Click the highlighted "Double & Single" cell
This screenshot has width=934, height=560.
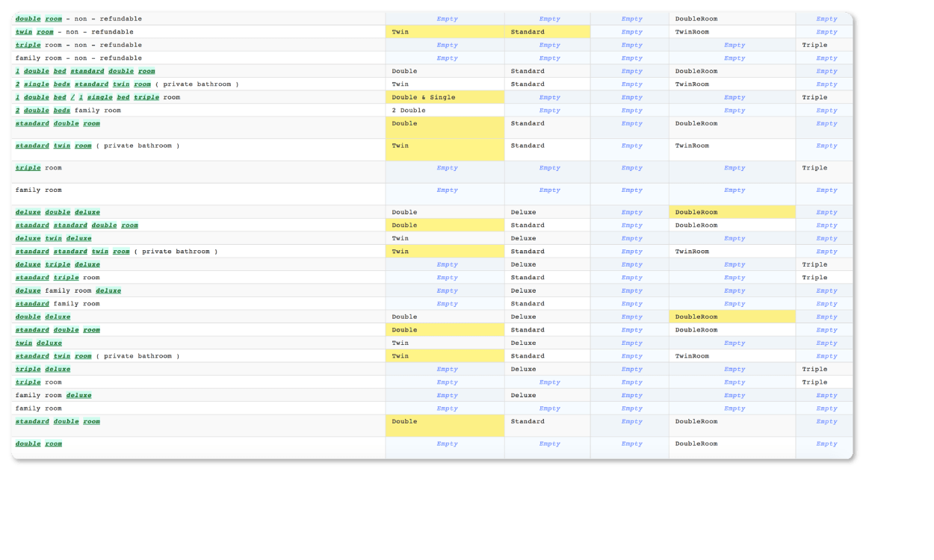pyautogui.click(x=445, y=97)
